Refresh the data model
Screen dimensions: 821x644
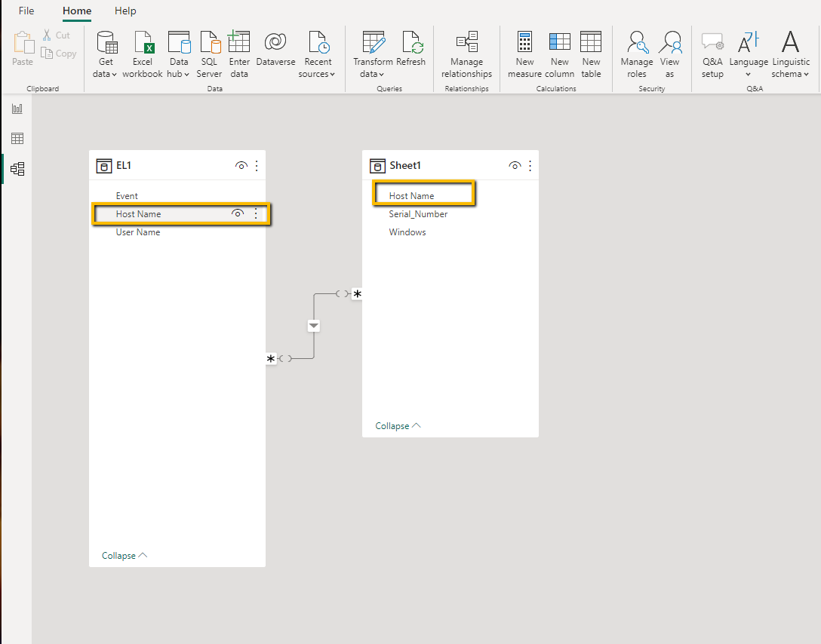411,49
